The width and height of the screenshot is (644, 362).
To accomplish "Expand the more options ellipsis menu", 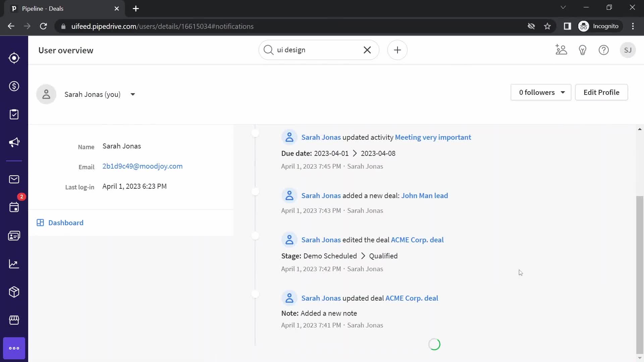I will click(14, 348).
